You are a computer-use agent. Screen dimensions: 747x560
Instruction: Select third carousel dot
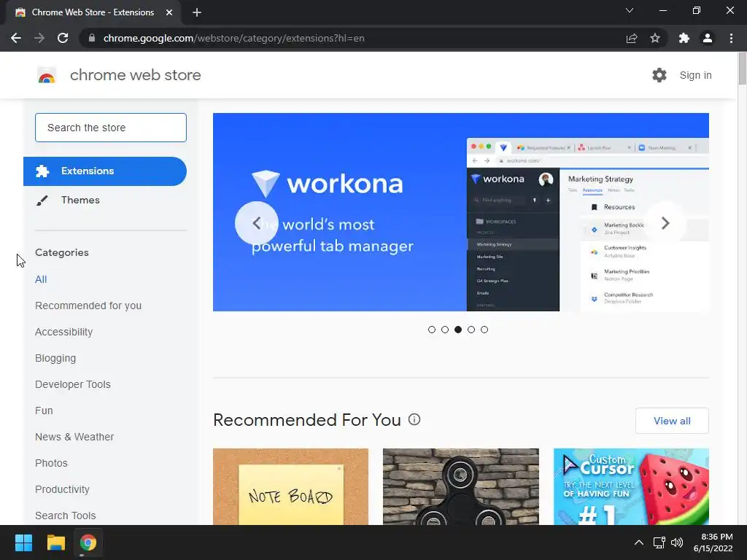pyautogui.click(x=458, y=330)
